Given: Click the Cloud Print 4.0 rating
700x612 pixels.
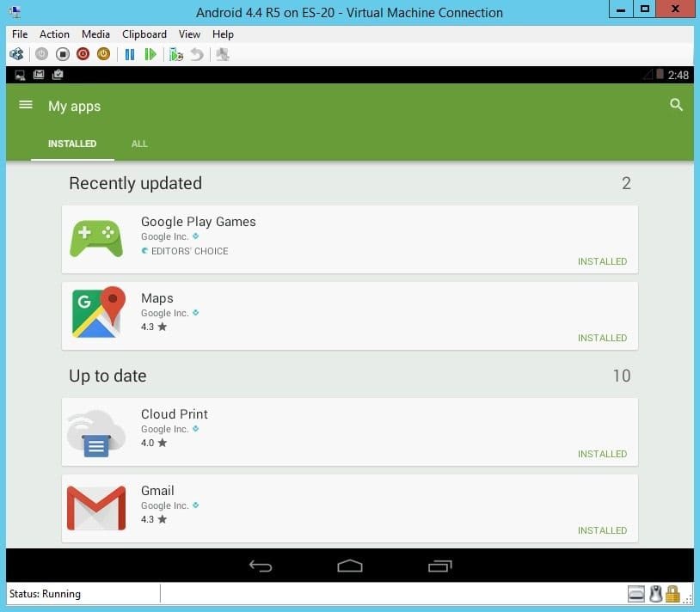Looking at the screenshot, I should [154, 443].
